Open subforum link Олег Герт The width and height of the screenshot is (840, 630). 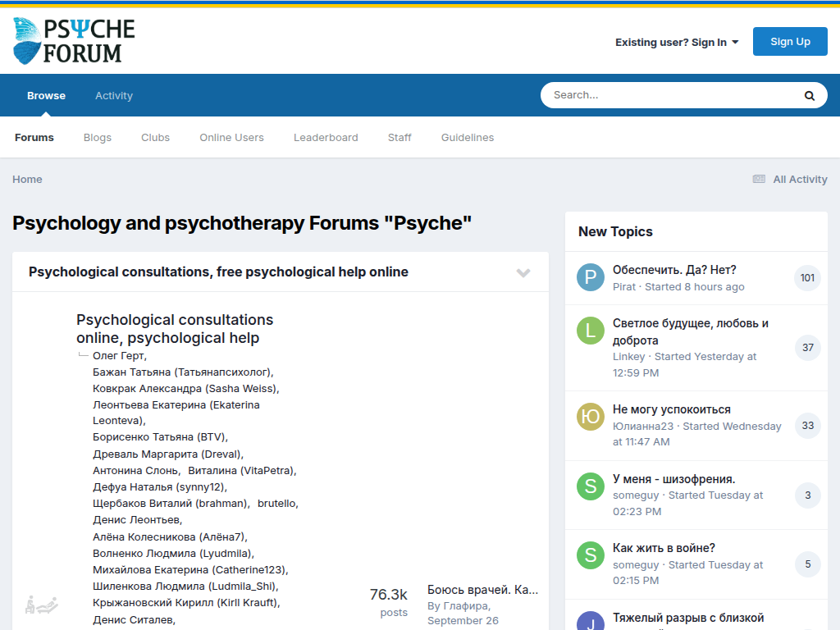118,356
